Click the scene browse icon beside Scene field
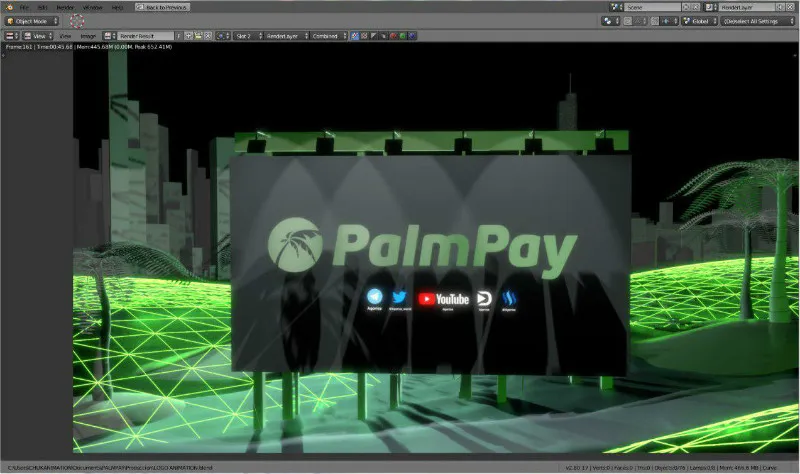Image resolution: width=800 pixels, height=474 pixels. (x=617, y=7)
